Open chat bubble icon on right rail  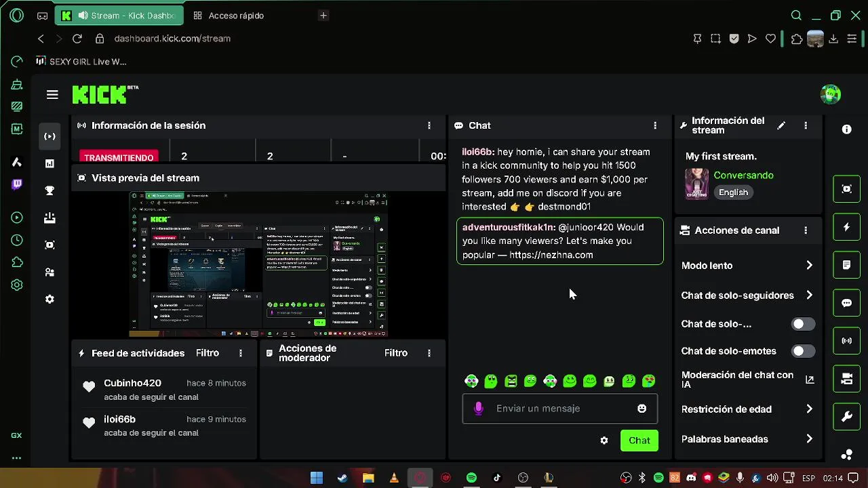pos(846,303)
